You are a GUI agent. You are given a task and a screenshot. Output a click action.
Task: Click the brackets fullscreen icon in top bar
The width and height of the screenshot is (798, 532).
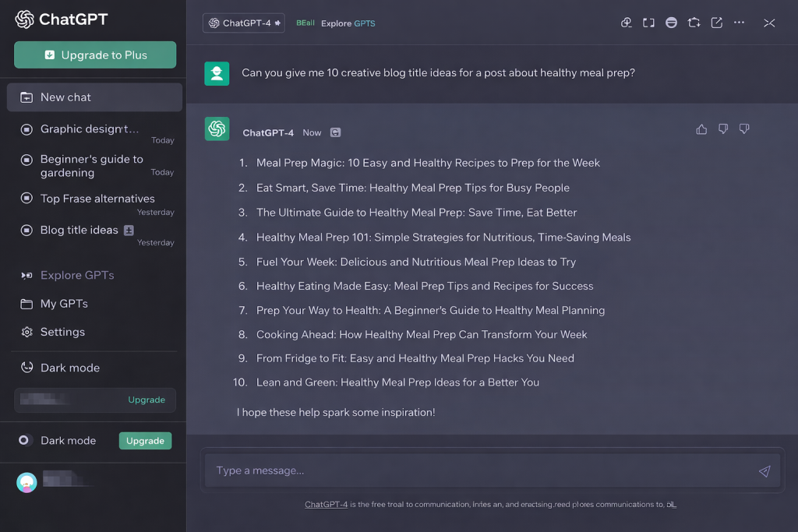[648, 23]
